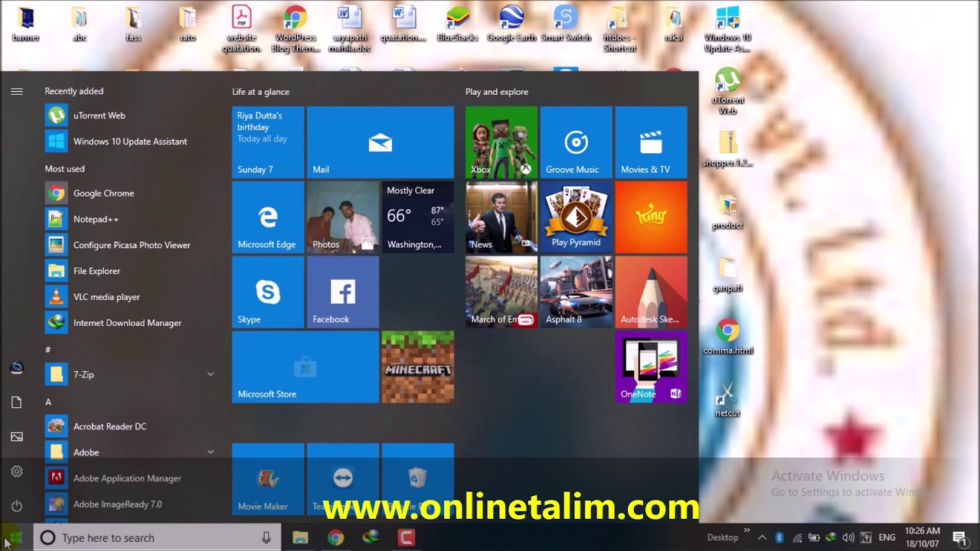This screenshot has height=551, width=980.
Task: Open Chrome from the taskbar
Action: point(335,538)
